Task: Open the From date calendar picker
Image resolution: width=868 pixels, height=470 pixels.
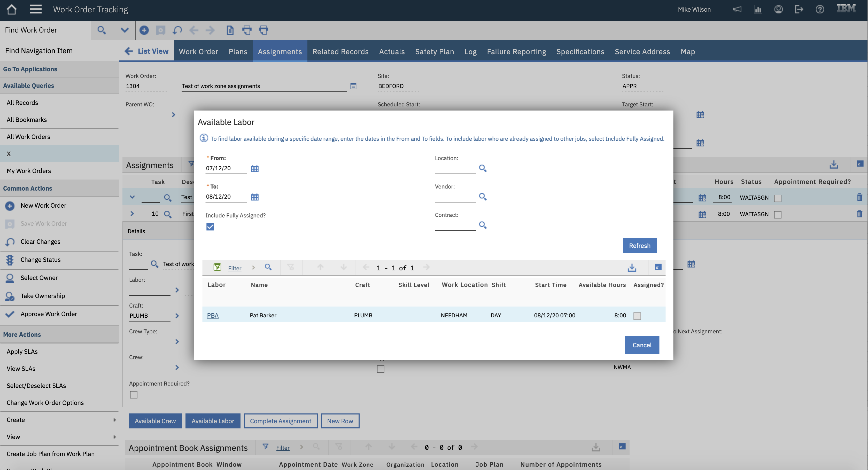Action: pos(254,168)
